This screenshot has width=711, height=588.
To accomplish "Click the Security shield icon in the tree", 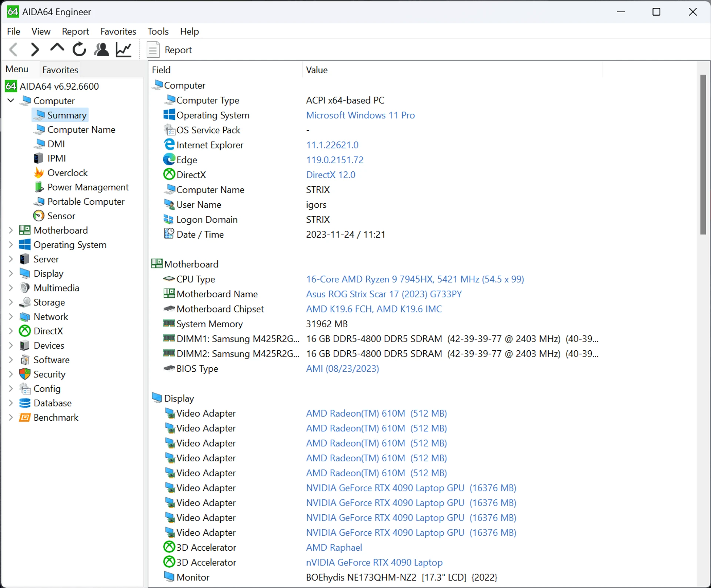I will [25, 374].
